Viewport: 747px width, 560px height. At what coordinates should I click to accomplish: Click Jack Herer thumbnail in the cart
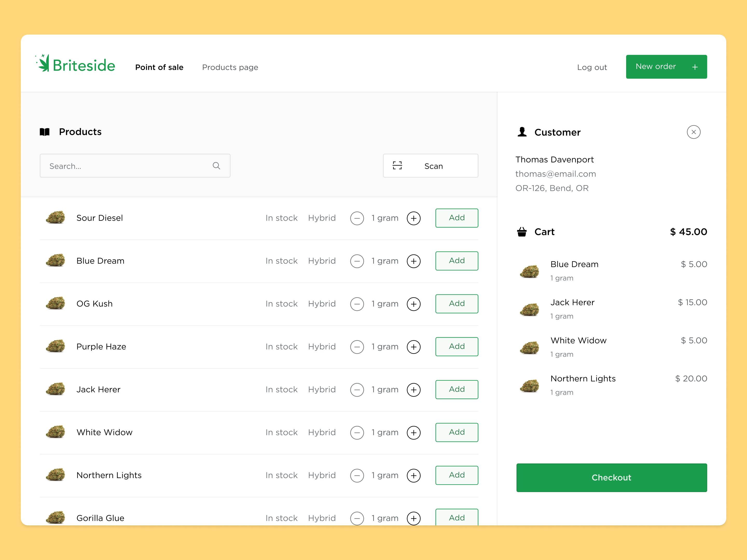coord(530,309)
